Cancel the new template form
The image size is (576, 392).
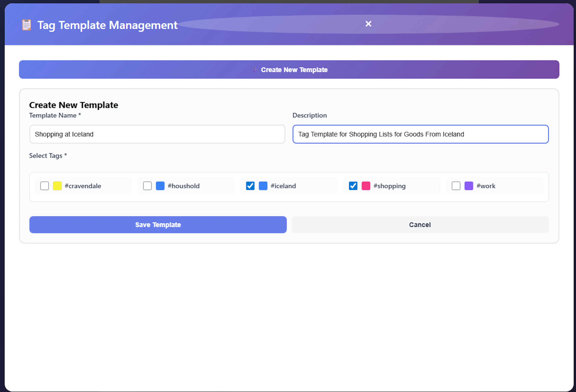[420, 225]
